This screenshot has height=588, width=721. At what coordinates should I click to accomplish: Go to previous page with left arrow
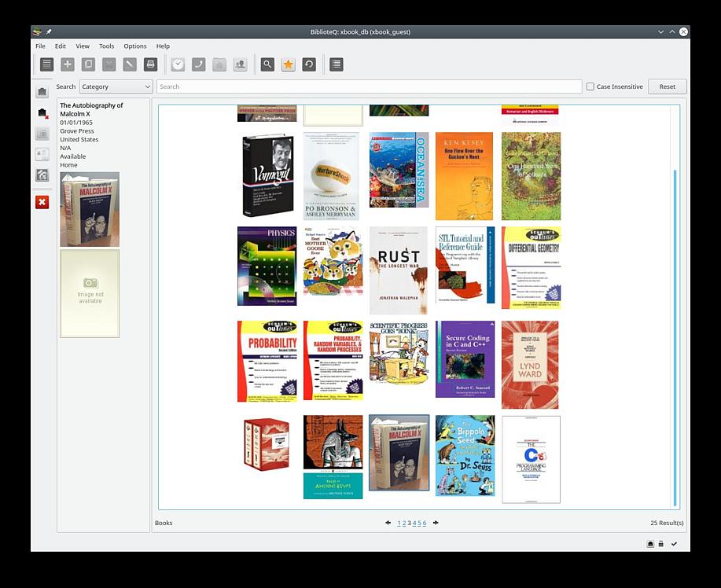pos(388,523)
